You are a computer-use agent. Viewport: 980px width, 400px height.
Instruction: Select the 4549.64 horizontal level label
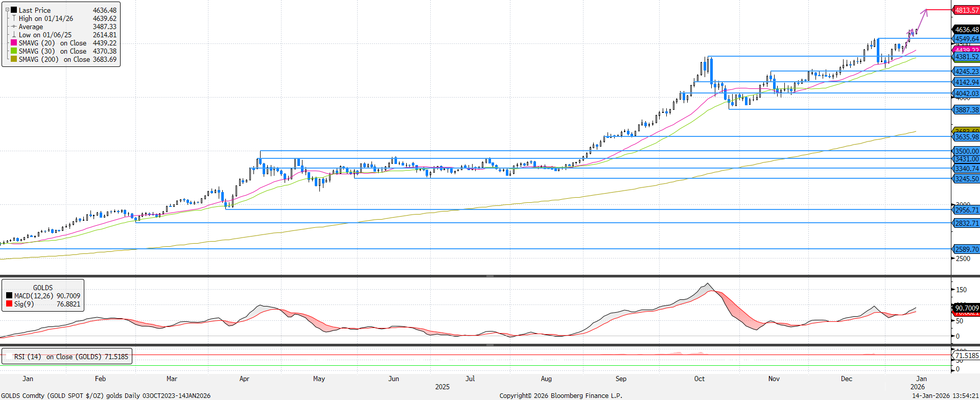[966, 39]
